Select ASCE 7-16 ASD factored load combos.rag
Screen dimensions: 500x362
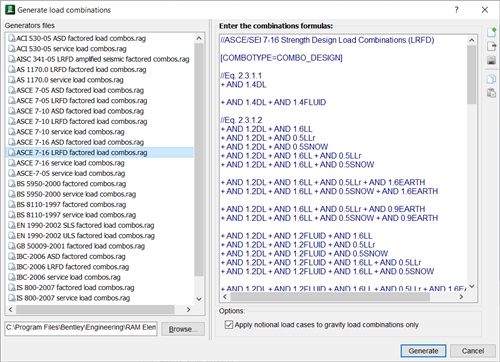coord(80,142)
